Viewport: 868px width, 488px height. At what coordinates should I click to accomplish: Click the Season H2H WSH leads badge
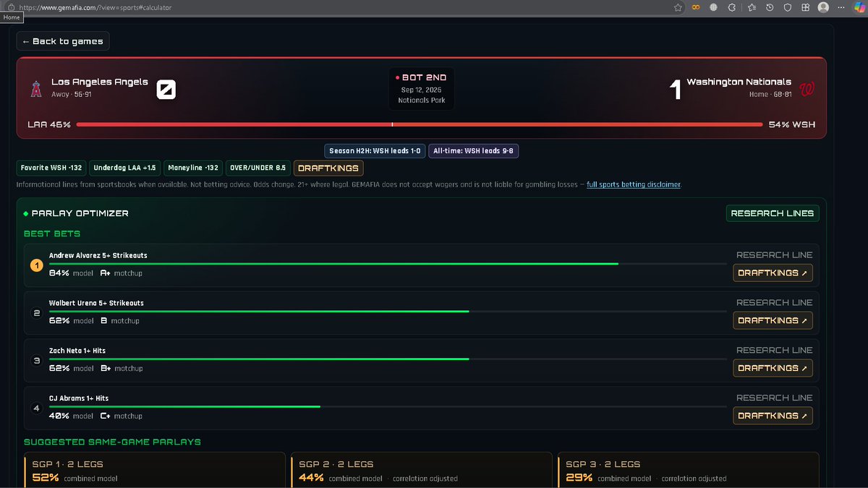point(375,151)
